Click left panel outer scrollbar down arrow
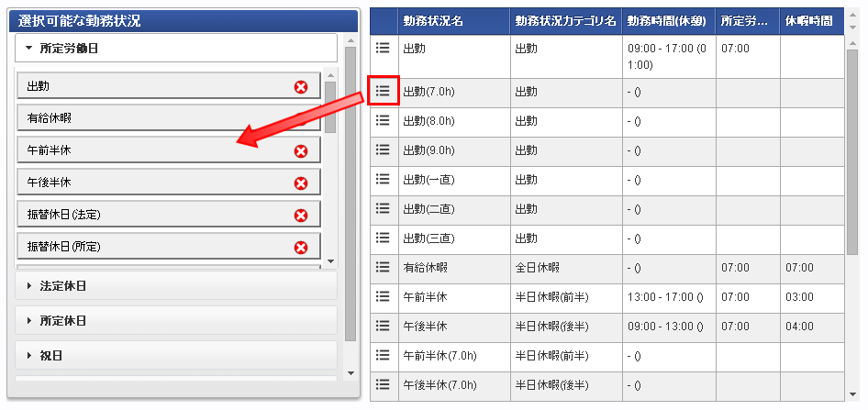Image resolution: width=868 pixels, height=410 pixels. coord(350,373)
